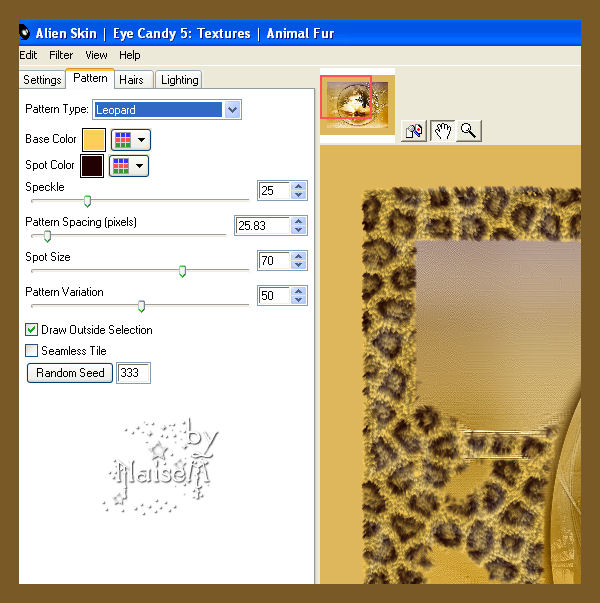Enable the Seamless Tile checkbox

point(32,351)
